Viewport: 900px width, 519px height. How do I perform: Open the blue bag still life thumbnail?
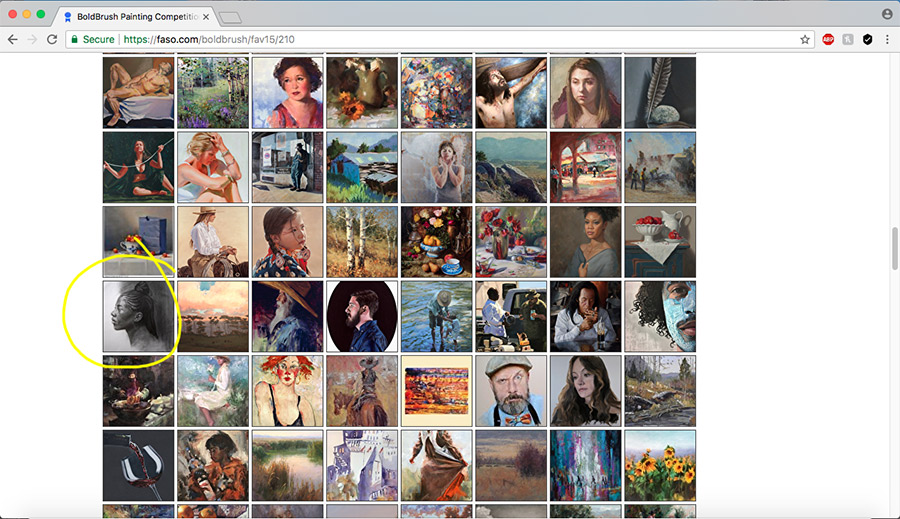pos(138,242)
